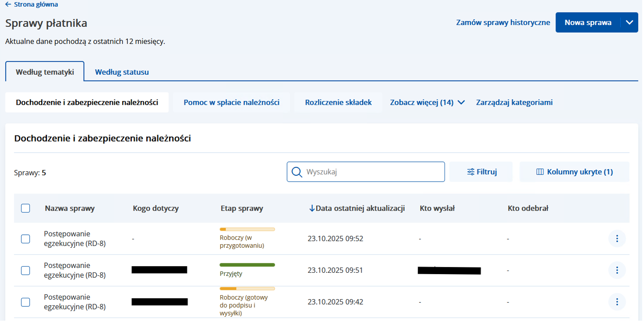644x322 pixels.
Task: Click the magnifying glass search icon
Action: tap(297, 172)
